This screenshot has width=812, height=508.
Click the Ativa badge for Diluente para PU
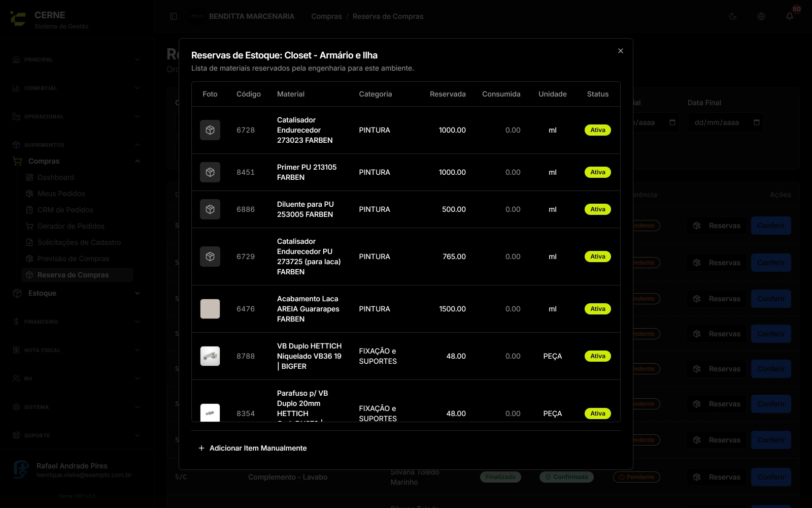(598, 209)
